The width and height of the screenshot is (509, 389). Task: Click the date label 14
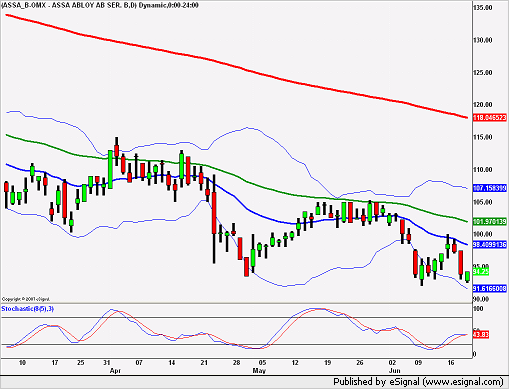pos(172,363)
